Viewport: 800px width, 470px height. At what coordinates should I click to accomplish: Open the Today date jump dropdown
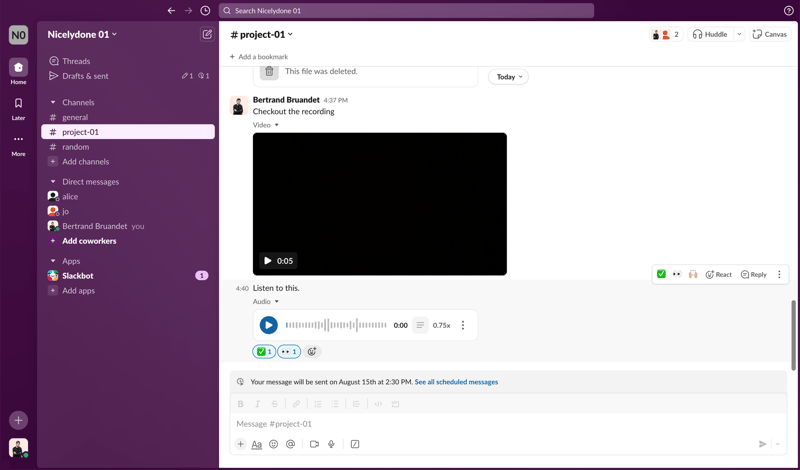pyautogui.click(x=508, y=77)
